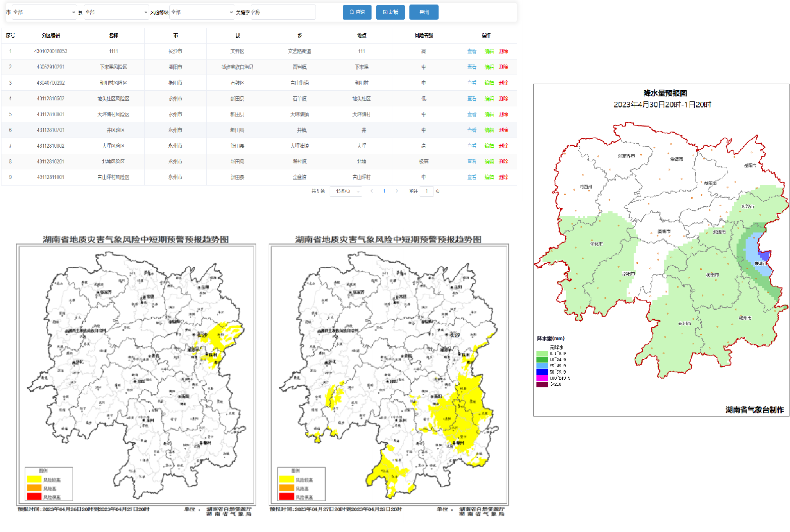The image size is (790, 532).
Task: Open the 风险等级 risk level dropdown
Action: 202,12
